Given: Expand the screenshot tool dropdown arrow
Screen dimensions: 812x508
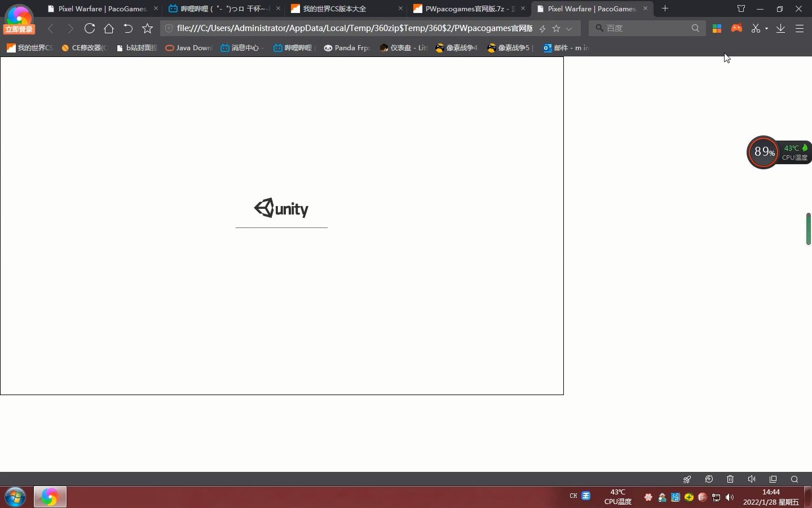Looking at the screenshot, I should click(766, 29).
